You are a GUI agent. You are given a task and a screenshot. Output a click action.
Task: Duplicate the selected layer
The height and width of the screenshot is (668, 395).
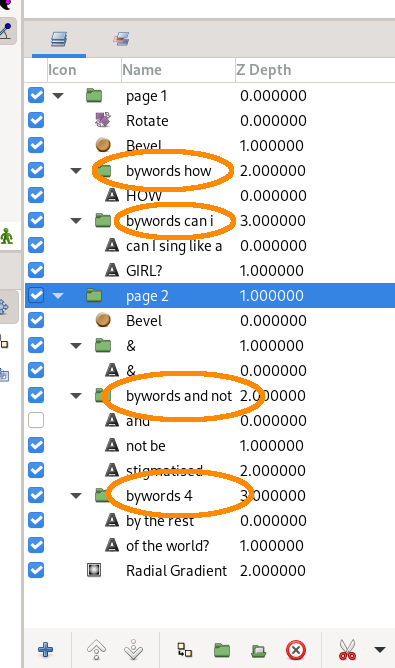tap(185, 650)
